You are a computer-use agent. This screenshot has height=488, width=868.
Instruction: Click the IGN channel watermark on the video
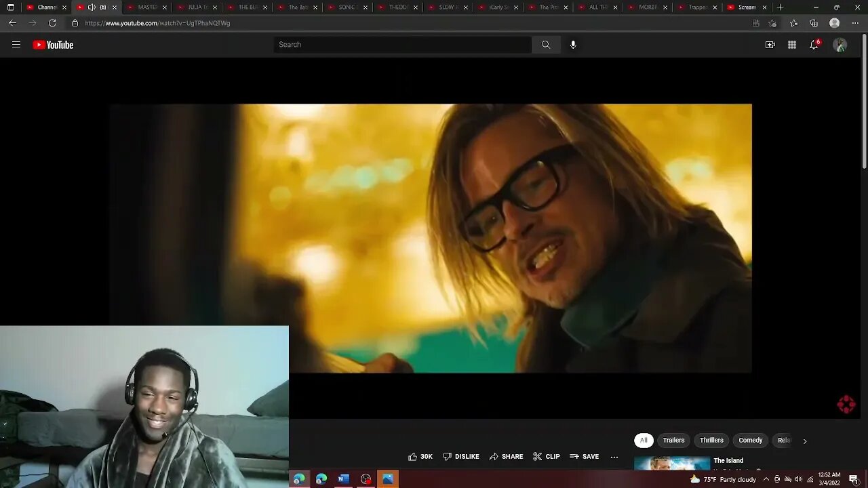846,405
